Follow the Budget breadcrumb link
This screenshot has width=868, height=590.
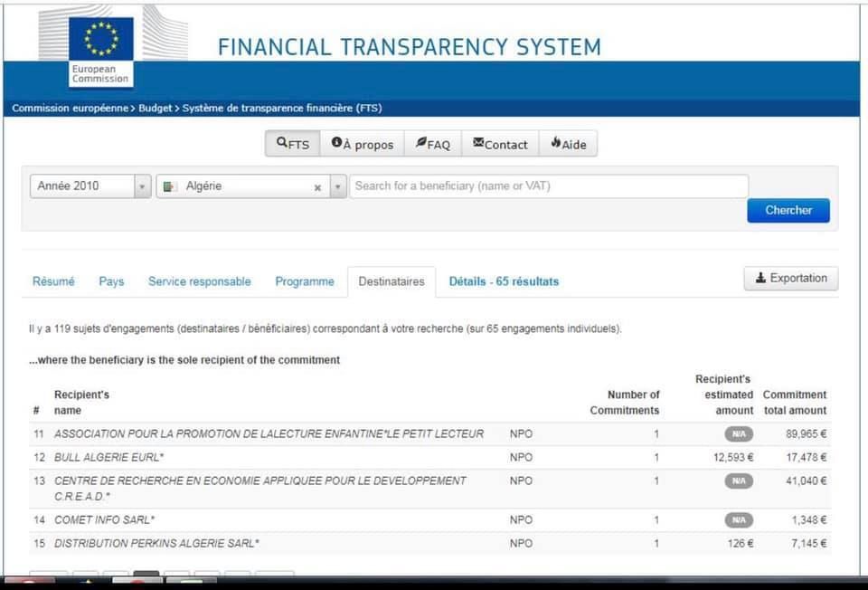click(x=155, y=109)
